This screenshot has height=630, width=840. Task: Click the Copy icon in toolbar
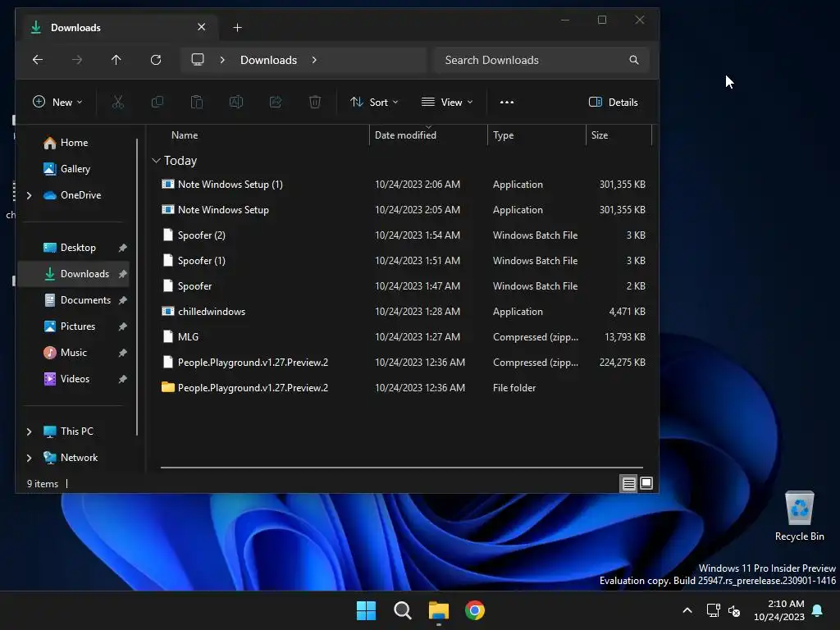[x=157, y=102]
